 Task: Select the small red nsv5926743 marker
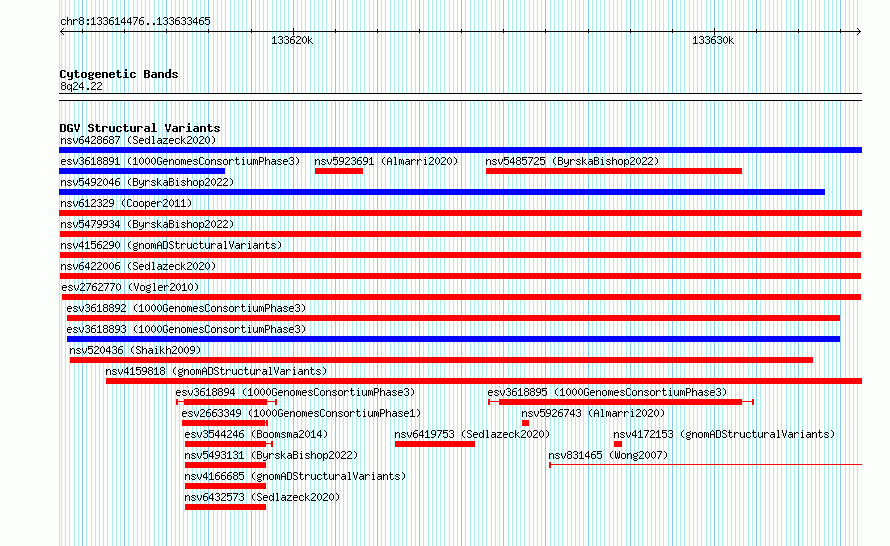click(526, 423)
